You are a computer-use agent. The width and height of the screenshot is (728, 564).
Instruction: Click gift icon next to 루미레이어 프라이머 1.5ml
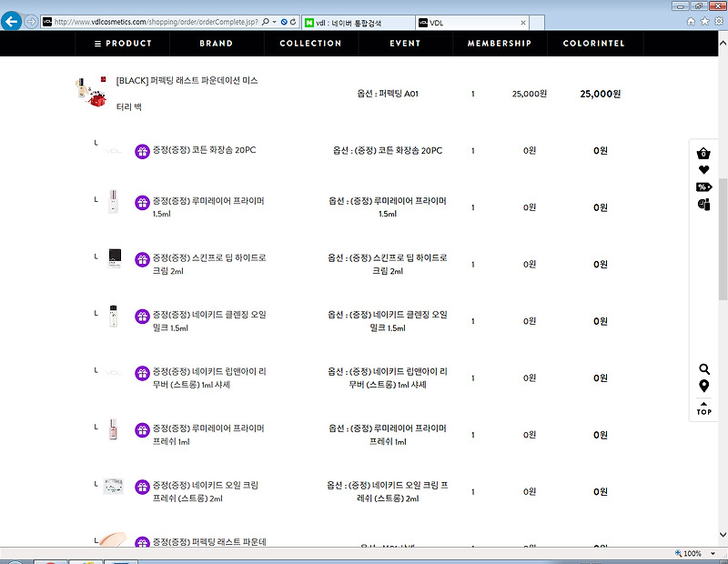(x=142, y=203)
